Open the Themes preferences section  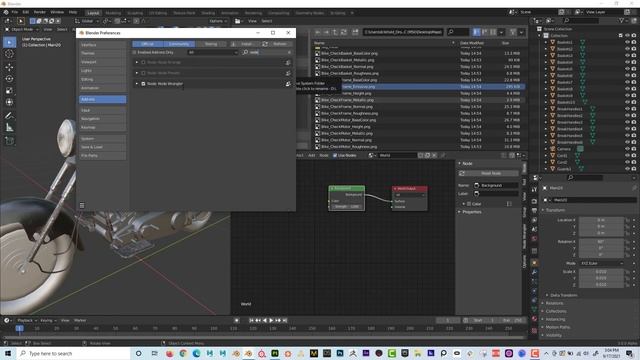pyautogui.click(x=102, y=53)
